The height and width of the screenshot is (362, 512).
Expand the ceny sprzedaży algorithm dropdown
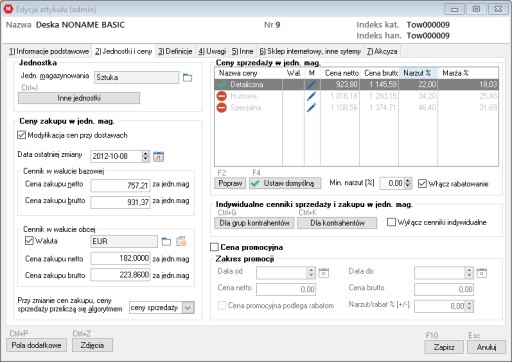(x=188, y=308)
